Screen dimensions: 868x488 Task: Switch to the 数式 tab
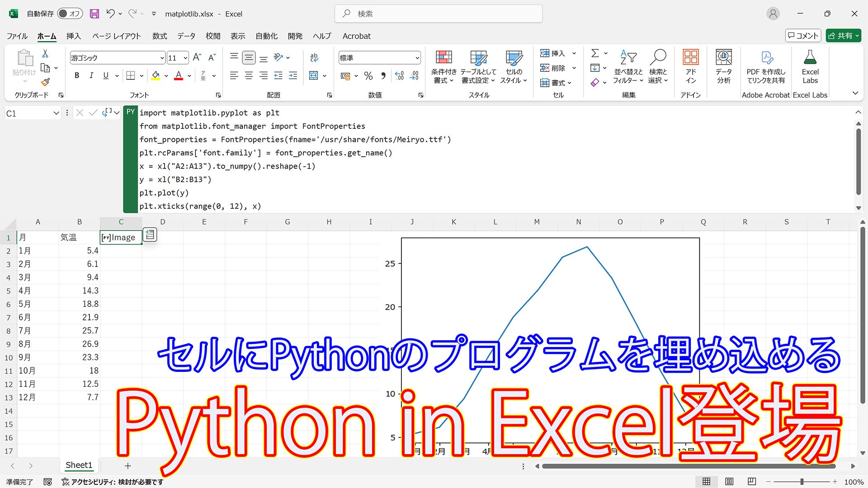160,36
